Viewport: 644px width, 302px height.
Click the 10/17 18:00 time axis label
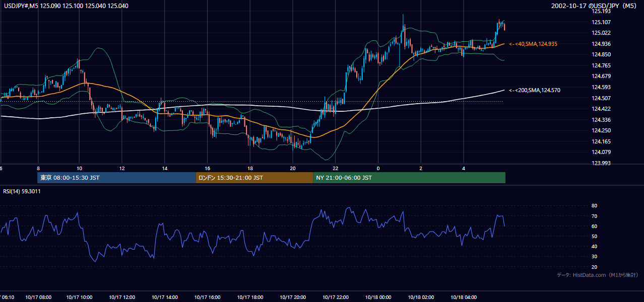tap(250, 297)
